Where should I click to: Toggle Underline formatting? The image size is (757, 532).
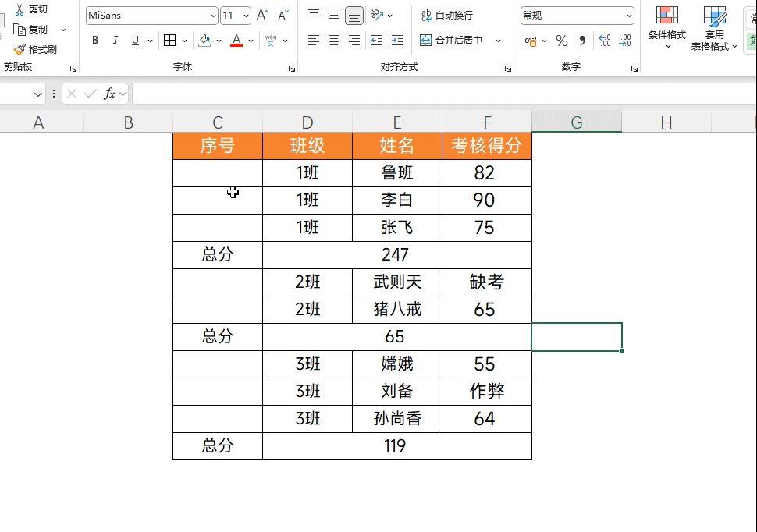135,41
